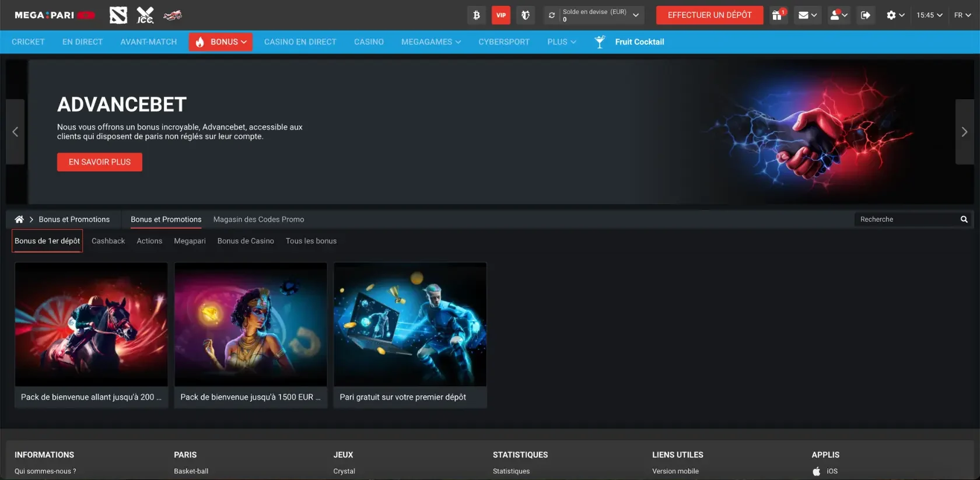Go to home via house icon
The image size is (980, 480).
coord(19,219)
